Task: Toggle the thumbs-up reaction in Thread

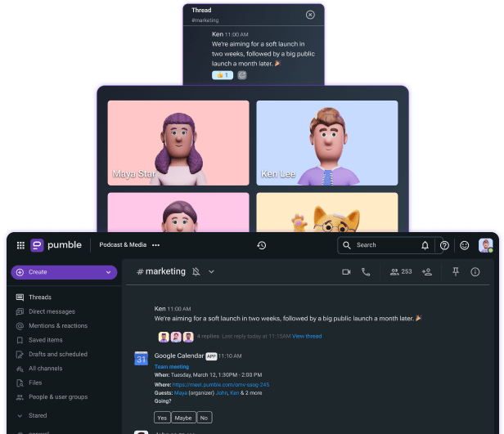Action: pos(223,75)
